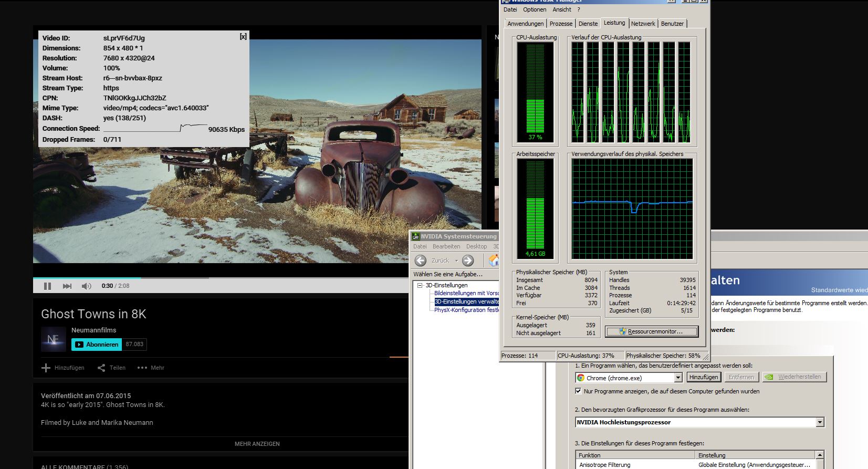Click status bar Prozesse: 114
This screenshot has height=469, width=868.
pyautogui.click(x=527, y=356)
